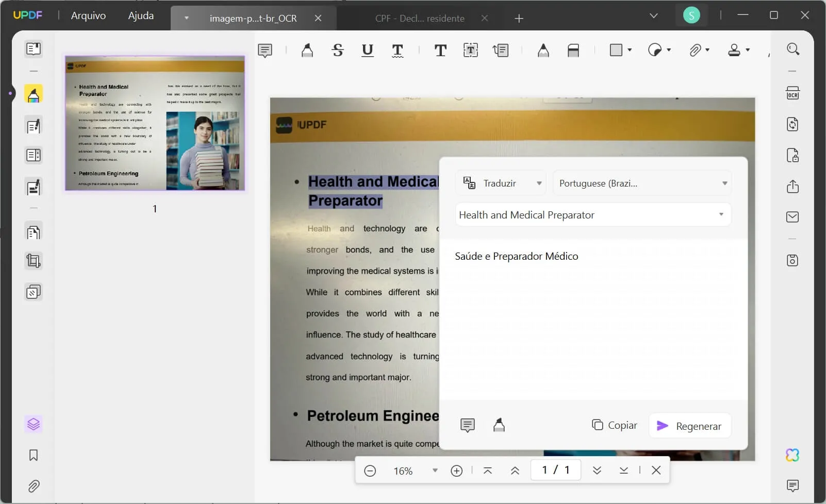The image size is (826, 504).
Task: Toggle the comment mode highlighter in left sidebar
Action: point(34,95)
